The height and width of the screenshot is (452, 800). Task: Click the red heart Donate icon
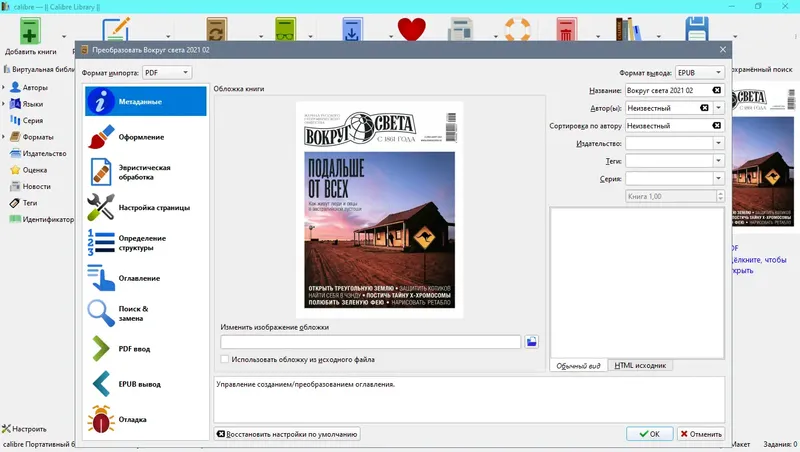(411, 29)
